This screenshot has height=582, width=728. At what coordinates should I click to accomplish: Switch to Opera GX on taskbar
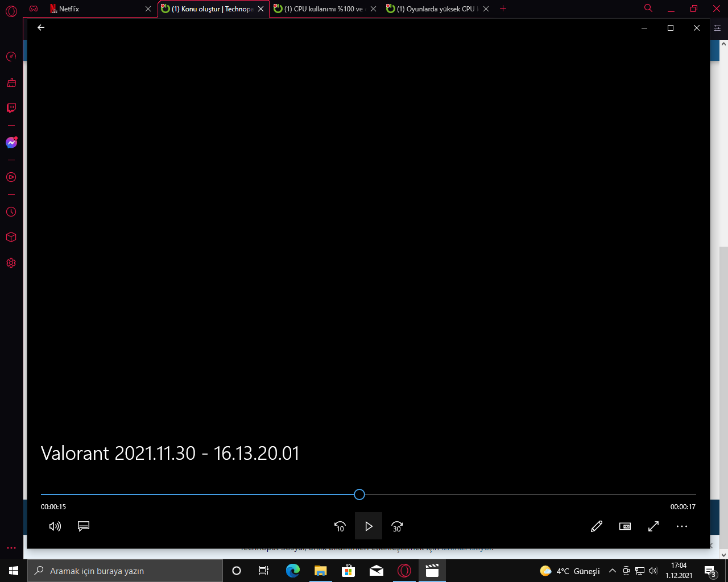pos(404,571)
